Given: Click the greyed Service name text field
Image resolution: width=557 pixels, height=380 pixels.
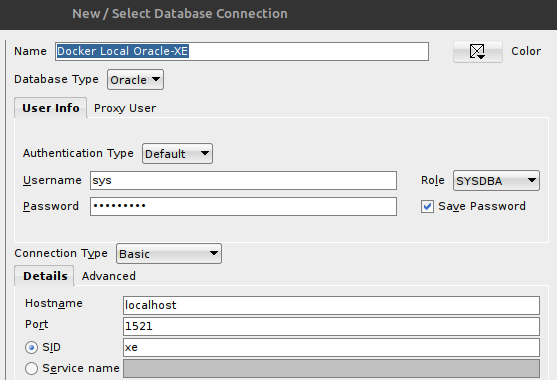Looking at the screenshot, I should (x=331, y=368).
